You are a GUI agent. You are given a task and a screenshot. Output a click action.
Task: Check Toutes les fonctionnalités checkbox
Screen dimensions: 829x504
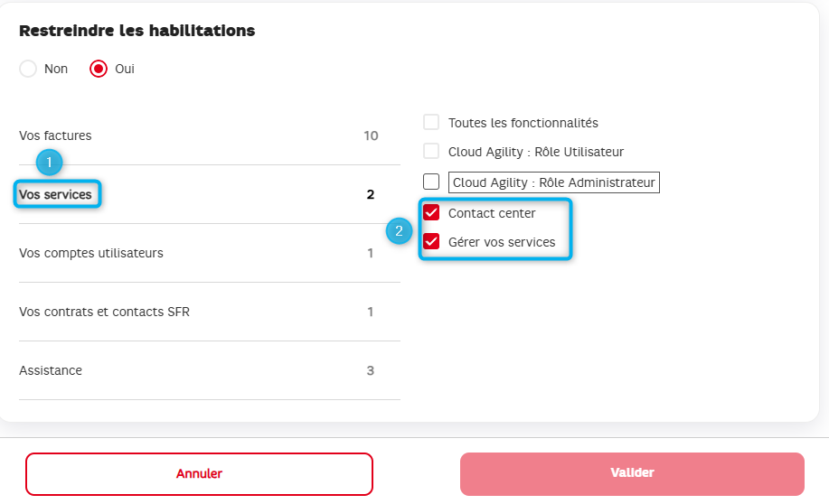[431, 122]
